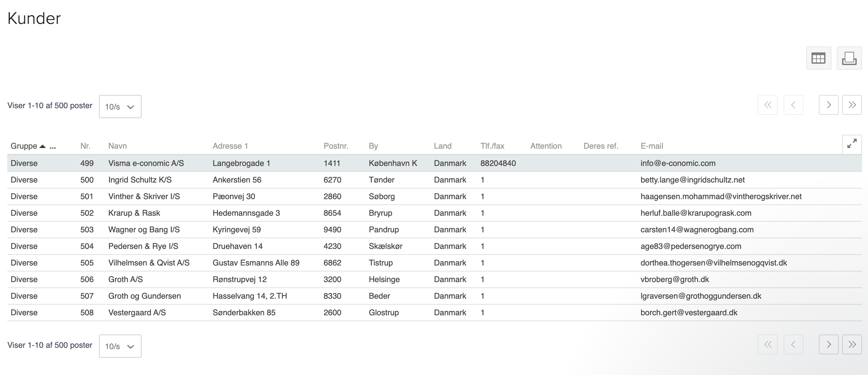Sort by the E-mail column header
Screen dimensions: 868x375
pyautogui.click(x=651, y=146)
